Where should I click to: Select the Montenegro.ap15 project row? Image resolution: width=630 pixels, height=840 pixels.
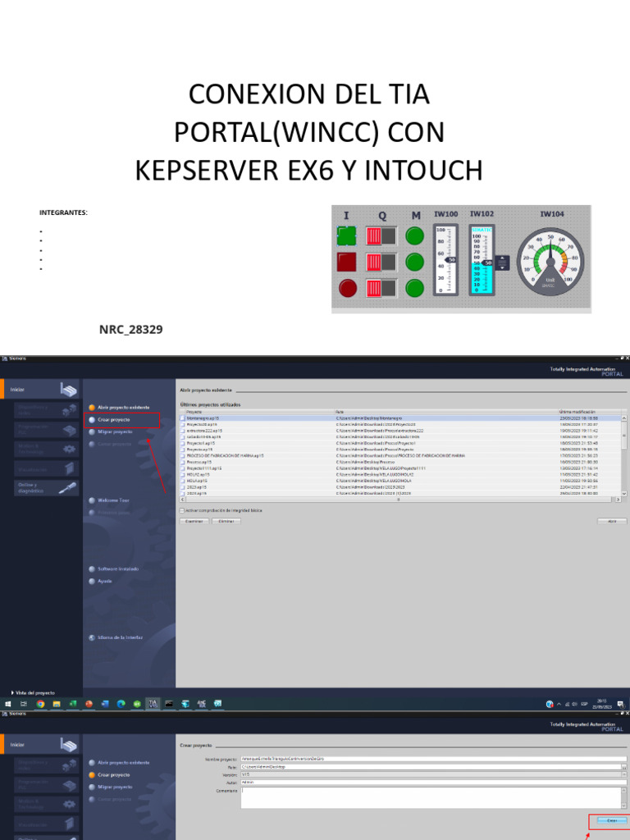click(x=399, y=418)
